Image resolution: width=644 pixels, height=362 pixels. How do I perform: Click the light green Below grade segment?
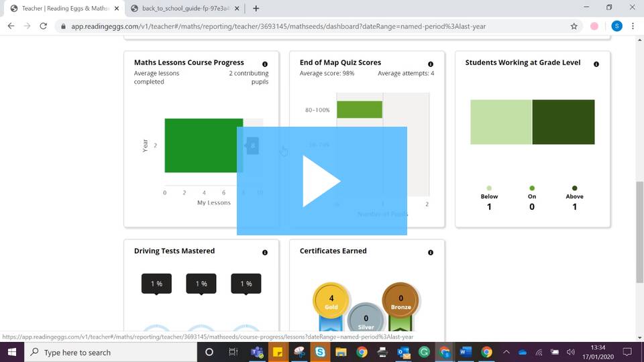point(501,122)
